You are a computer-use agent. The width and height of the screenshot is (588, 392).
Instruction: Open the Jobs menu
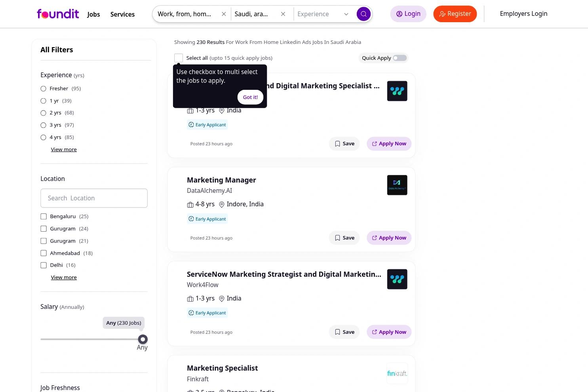tap(93, 14)
